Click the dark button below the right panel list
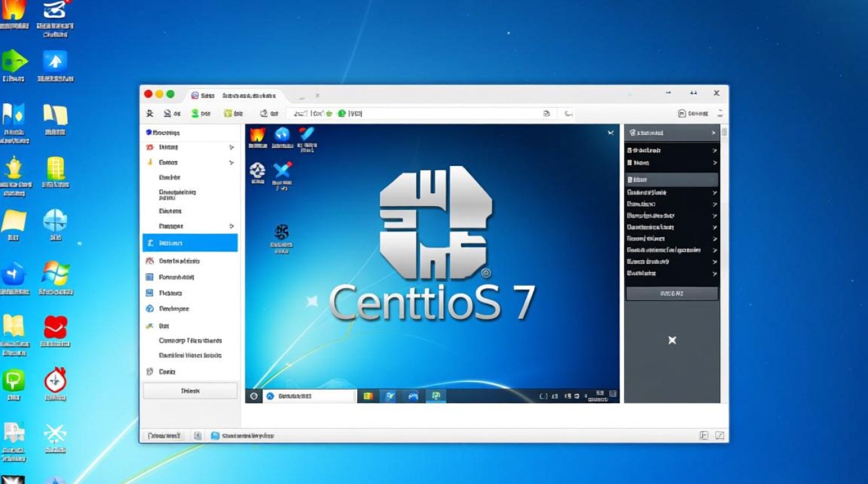Screen dimensions: 868x484 672,292
